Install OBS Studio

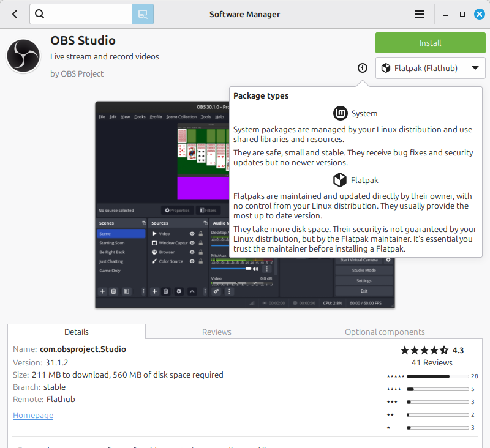(x=430, y=43)
